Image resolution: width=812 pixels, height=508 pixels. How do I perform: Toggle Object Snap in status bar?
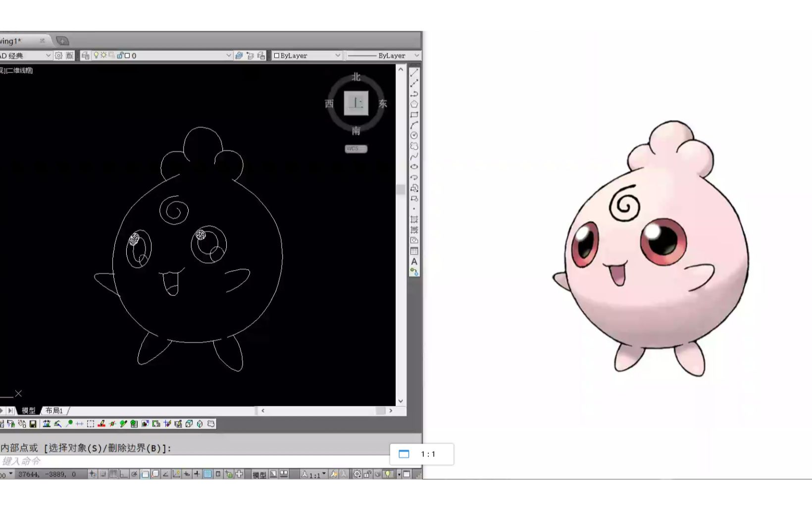pos(145,474)
